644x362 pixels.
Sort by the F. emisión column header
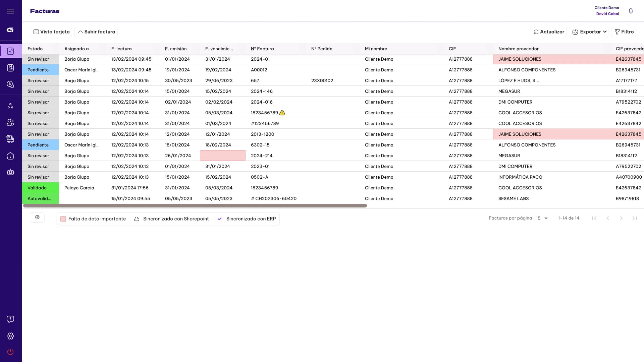pos(176,49)
